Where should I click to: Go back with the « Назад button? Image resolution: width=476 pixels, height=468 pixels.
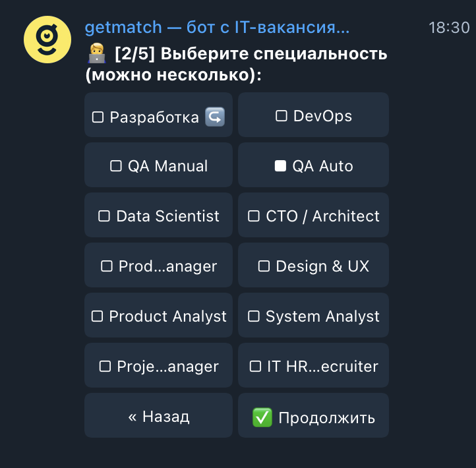pyautogui.click(x=158, y=417)
